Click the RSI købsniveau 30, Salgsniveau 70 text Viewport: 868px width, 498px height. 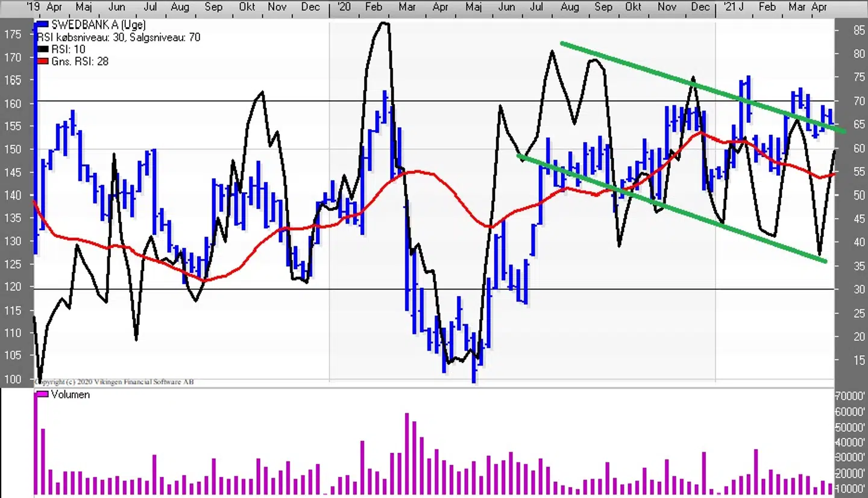119,37
